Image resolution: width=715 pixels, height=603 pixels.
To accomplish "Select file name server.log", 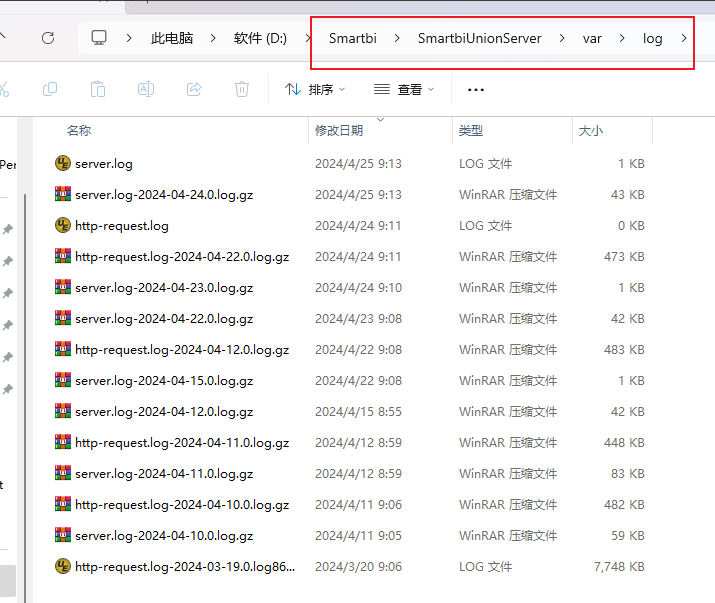I will (x=104, y=164).
